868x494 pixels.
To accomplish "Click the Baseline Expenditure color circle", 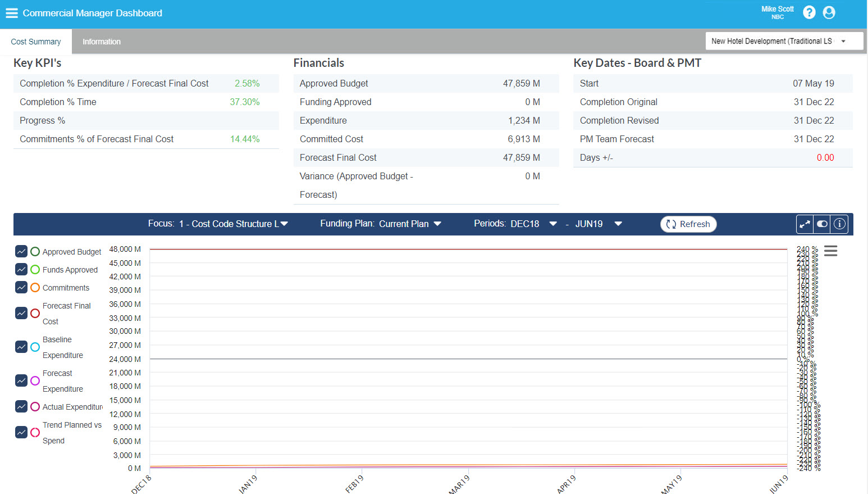I will click(34, 347).
